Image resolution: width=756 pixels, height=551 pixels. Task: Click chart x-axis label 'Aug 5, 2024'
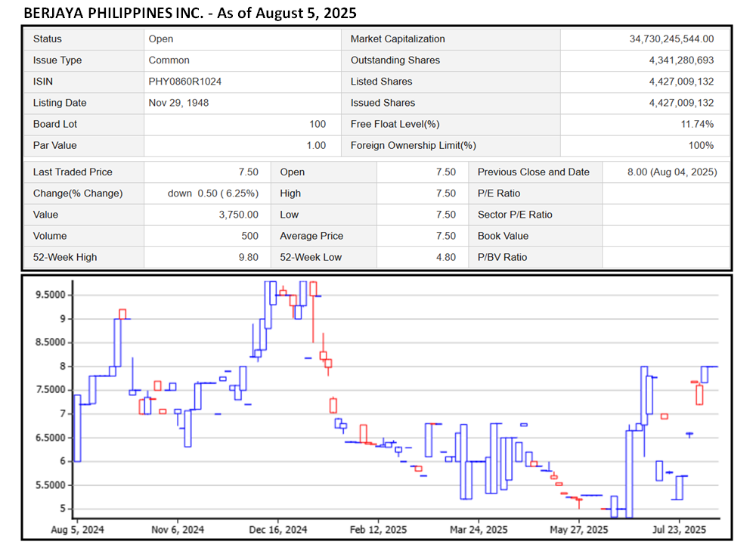[x=78, y=530]
